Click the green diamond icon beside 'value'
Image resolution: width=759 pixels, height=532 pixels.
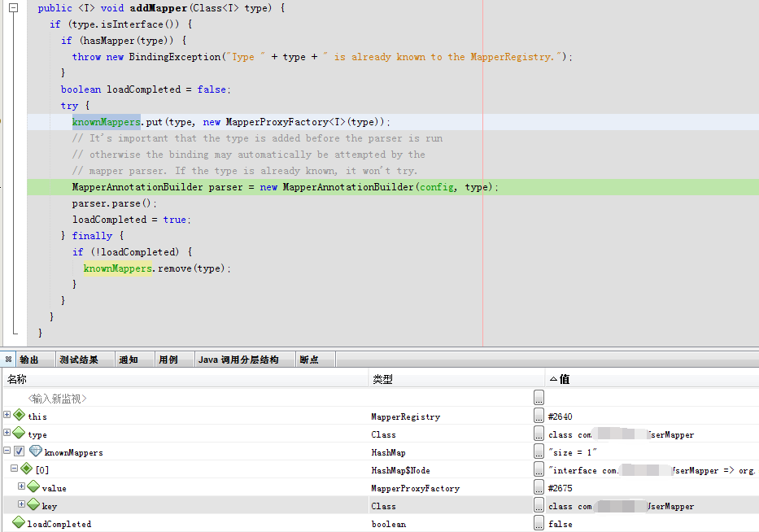[33, 486]
